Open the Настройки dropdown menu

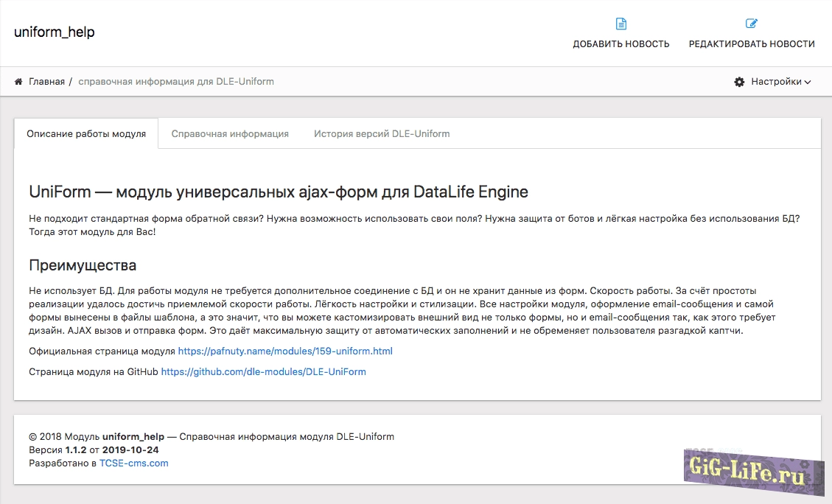[x=776, y=82]
